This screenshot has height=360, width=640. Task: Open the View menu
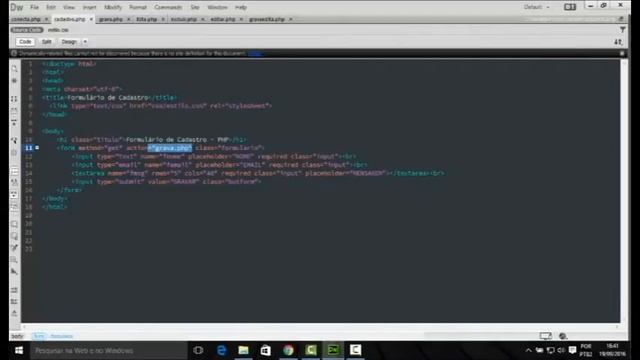(x=69, y=7)
